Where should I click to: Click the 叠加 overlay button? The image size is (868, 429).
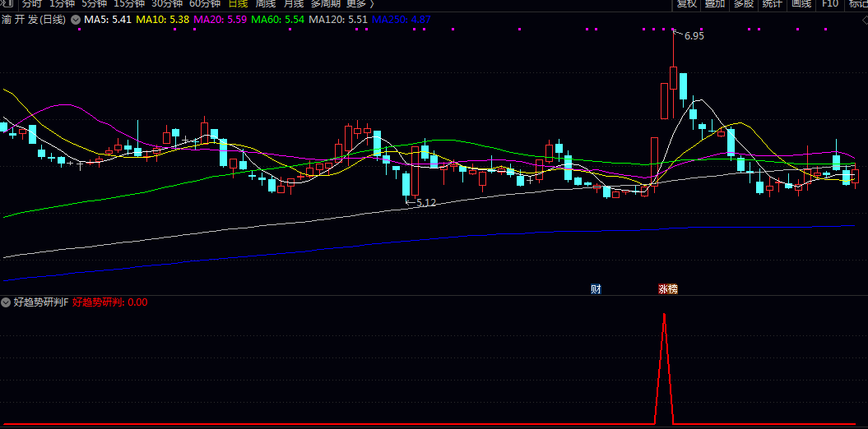[715, 3]
